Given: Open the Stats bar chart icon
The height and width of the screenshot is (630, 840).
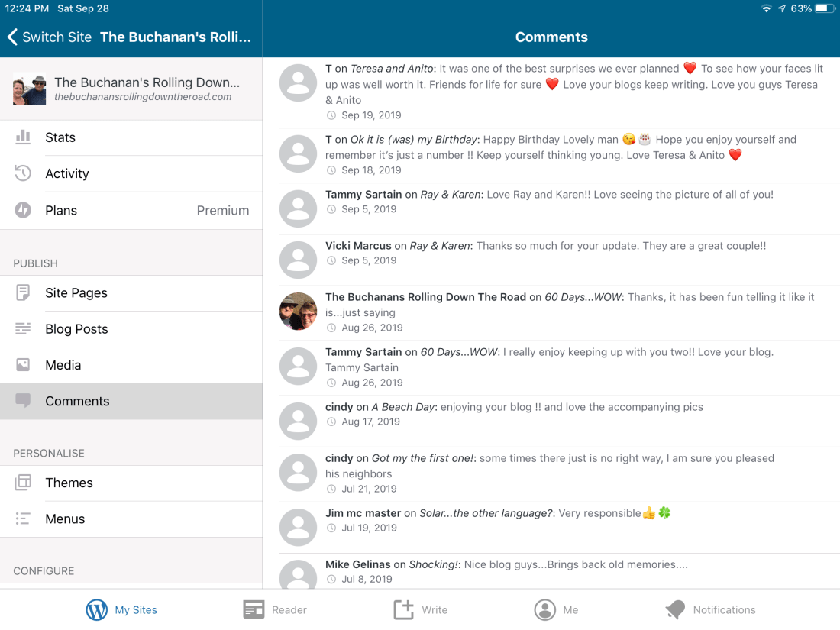Looking at the screenshot, I should [x=23, y=137].
